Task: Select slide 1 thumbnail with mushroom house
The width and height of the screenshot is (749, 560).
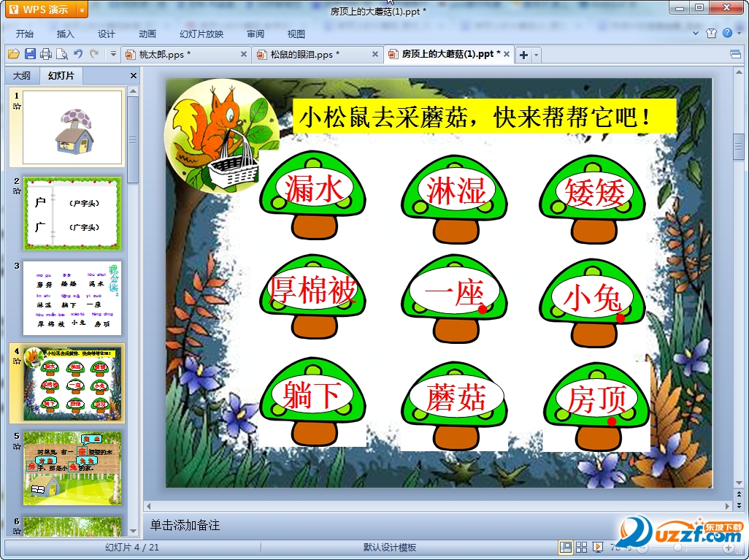Action: 72,128
